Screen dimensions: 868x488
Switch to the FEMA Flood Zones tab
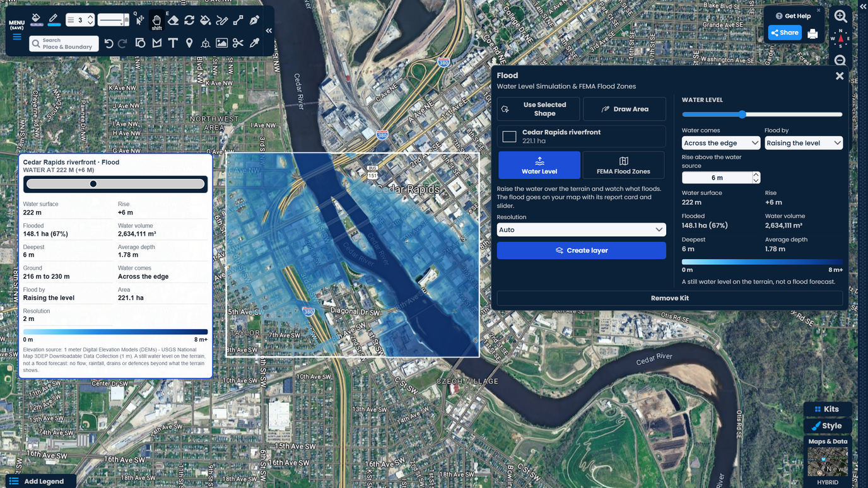[623, 165]
